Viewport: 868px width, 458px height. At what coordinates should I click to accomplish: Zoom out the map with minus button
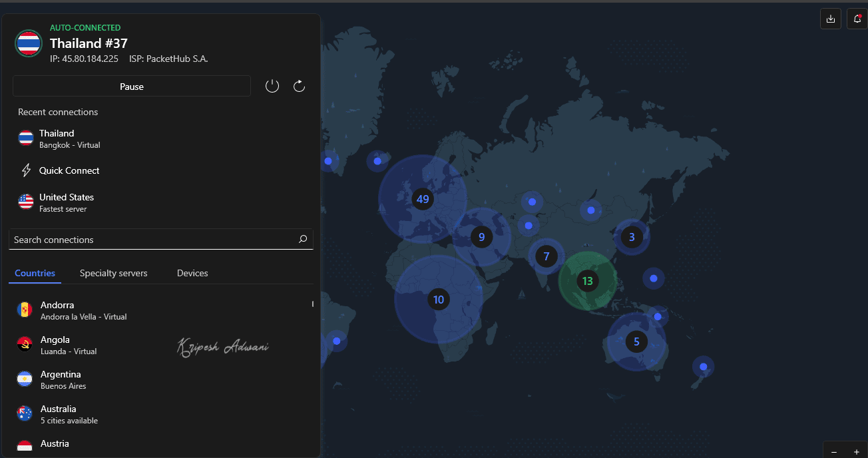(x=834, y=452)
